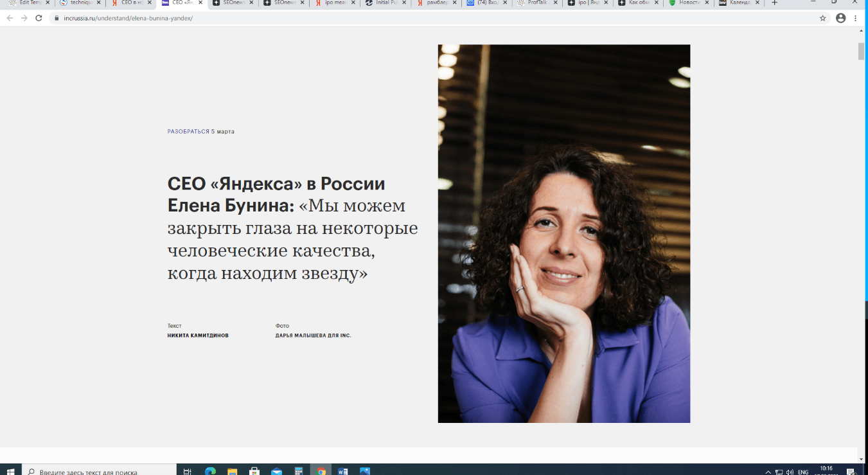Screen dimensions: 868x475
Task: Click the date text 5 марта
Action: click(x=223, y=132)
